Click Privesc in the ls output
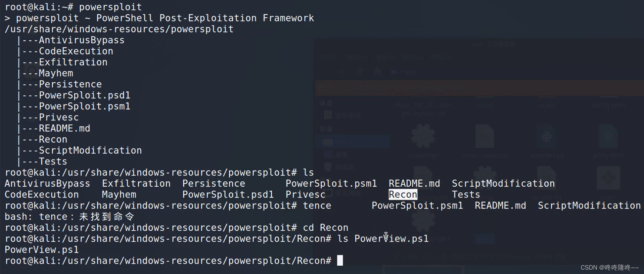644x274 pixels. (x=305, y=195)
